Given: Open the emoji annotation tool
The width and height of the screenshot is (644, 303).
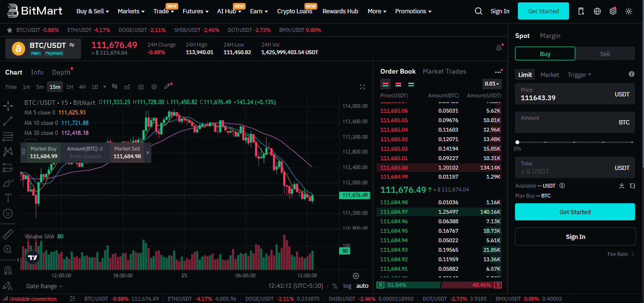Looking at the screenshot, I should 8,214.
